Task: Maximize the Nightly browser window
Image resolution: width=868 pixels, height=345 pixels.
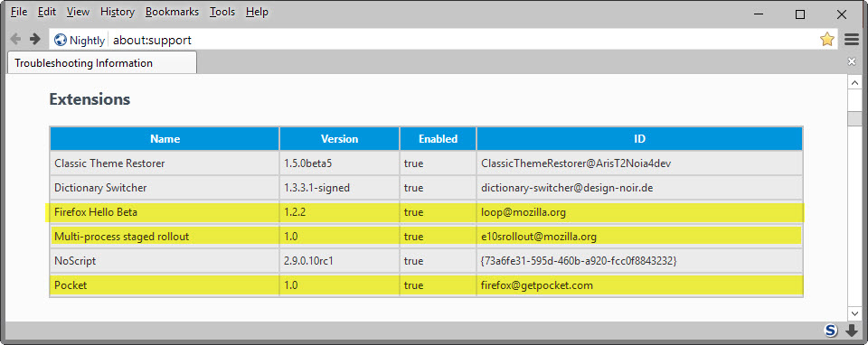Action: pos(800,15)
